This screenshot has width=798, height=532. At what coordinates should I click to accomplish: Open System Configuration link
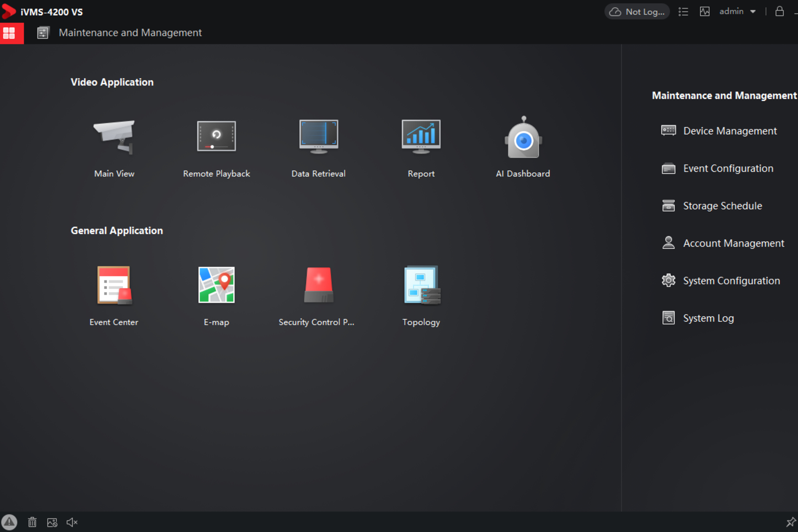tap(731, 281)
